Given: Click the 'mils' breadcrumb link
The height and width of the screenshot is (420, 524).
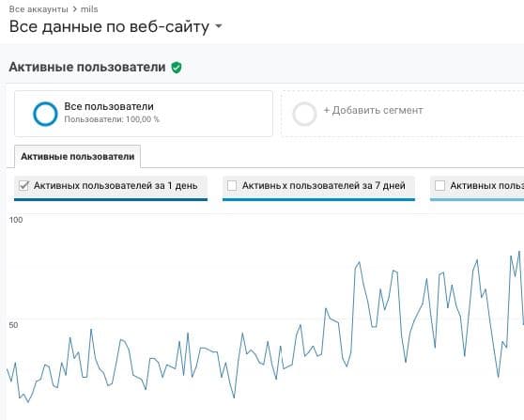Looking at the screenshot, I should [x=89, y=9].
